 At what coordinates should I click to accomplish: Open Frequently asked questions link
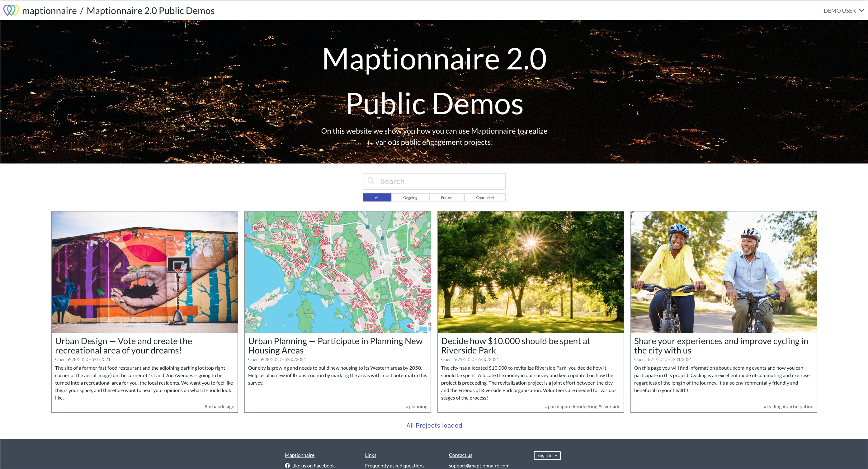(x=394, y=466)
